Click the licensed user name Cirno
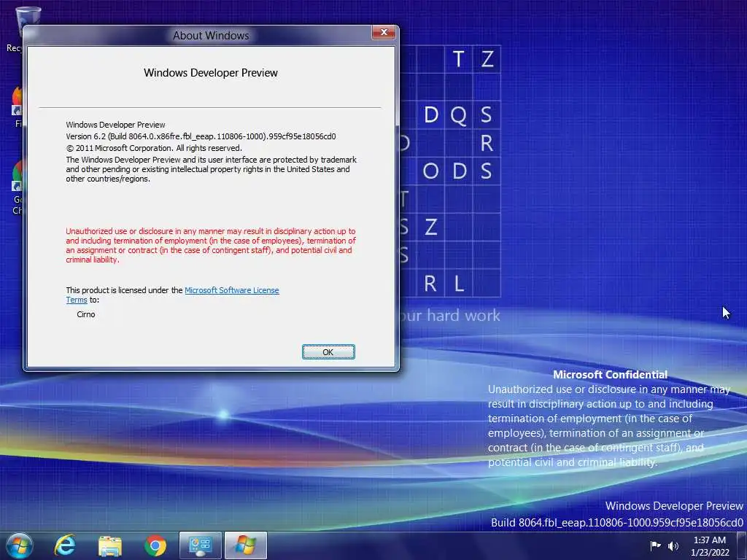The image size is (747, 560). [86, 314]
